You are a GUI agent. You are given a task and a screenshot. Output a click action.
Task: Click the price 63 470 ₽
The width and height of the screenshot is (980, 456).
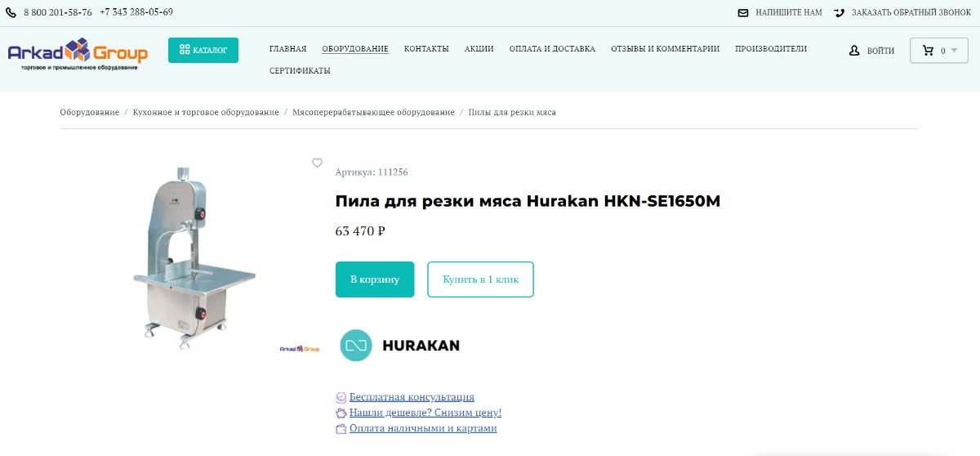coord(360,231)
